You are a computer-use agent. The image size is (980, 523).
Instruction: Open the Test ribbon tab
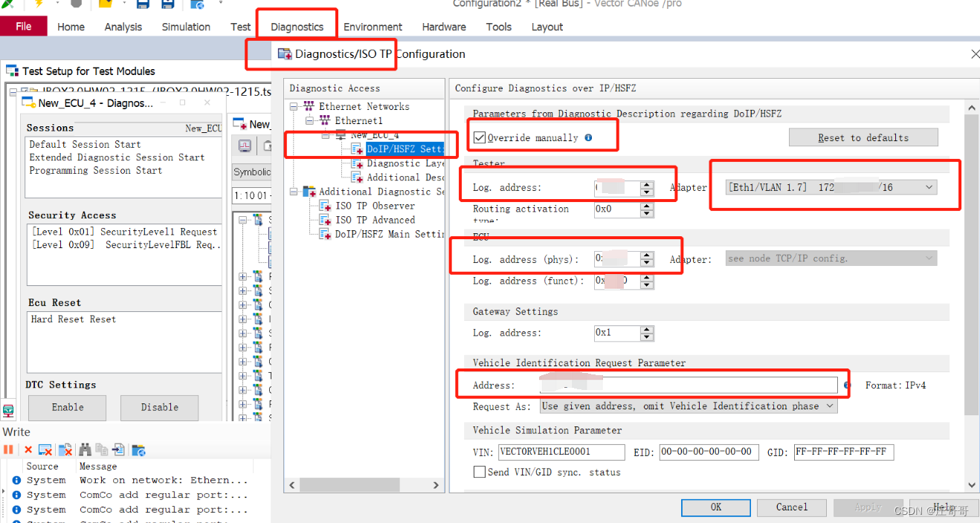tap(240, 27)
